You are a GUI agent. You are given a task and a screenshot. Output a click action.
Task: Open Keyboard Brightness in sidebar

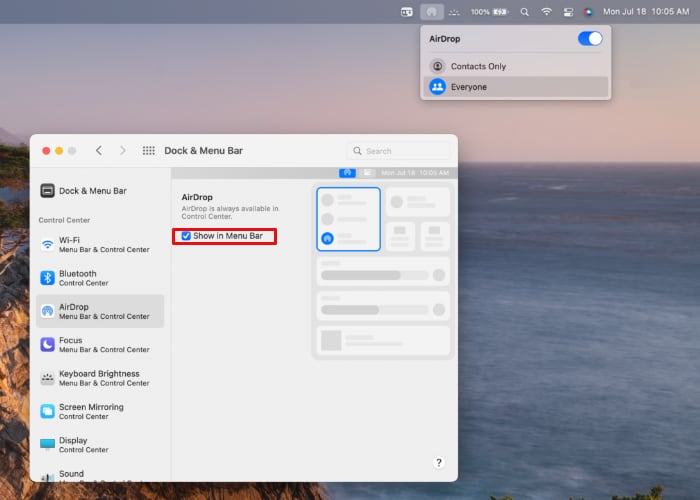point(100,378)
